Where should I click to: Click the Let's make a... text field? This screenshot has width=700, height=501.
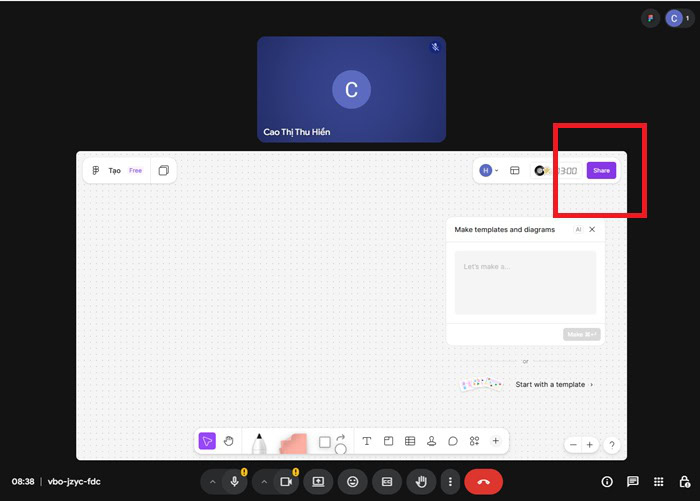525,282
